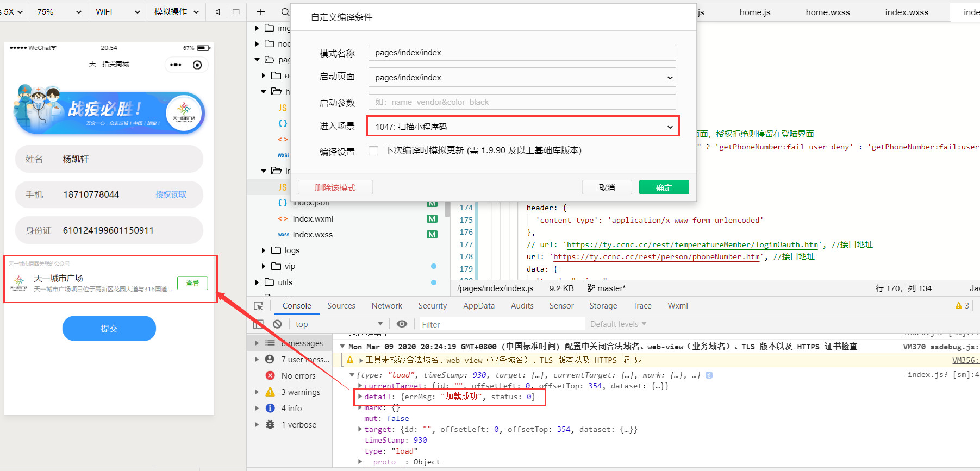Click the index.wxml file icon

click(283, 219)
